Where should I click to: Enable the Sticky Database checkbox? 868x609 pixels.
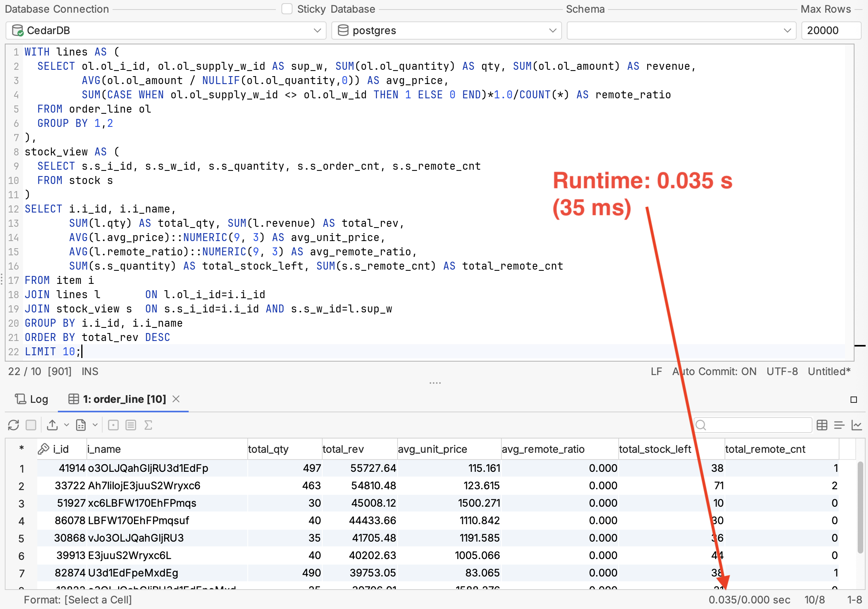tap(287, 8)
